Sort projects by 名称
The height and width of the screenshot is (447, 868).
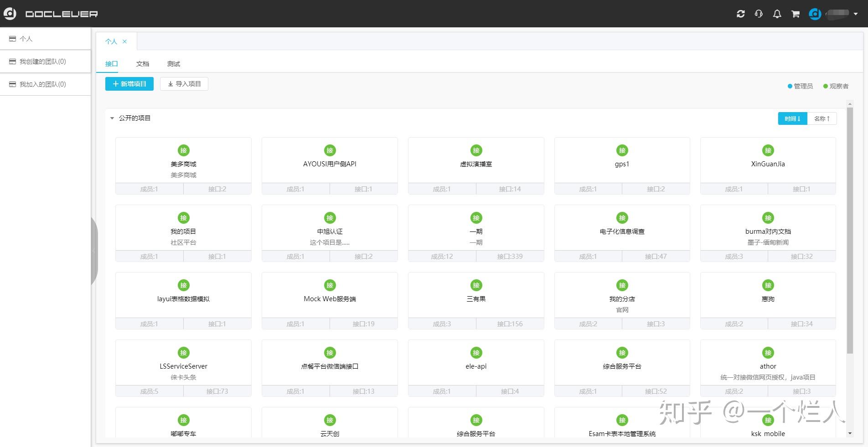coord(822,118)
